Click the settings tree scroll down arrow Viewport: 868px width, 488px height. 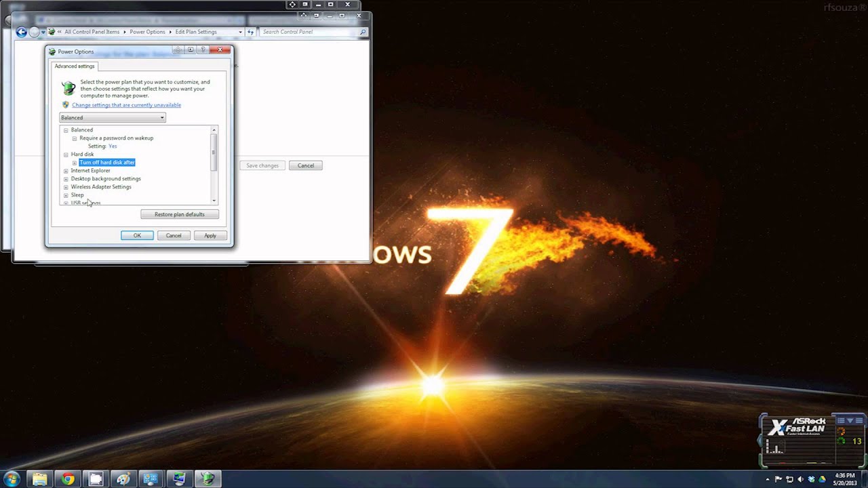pyautogui.click(x=214, y=201)
